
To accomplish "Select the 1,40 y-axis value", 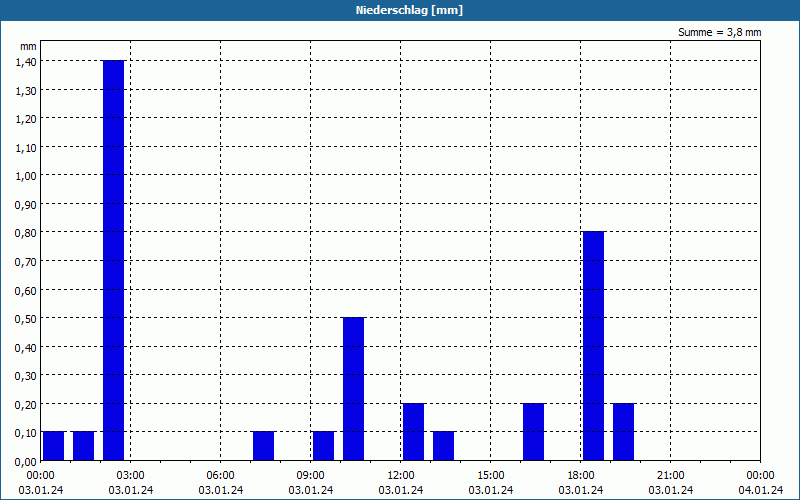I will point(26,61).
